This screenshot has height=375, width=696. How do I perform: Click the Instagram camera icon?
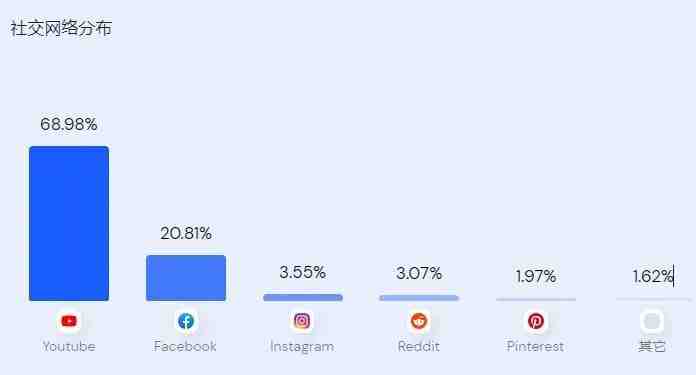pos(302,321)
